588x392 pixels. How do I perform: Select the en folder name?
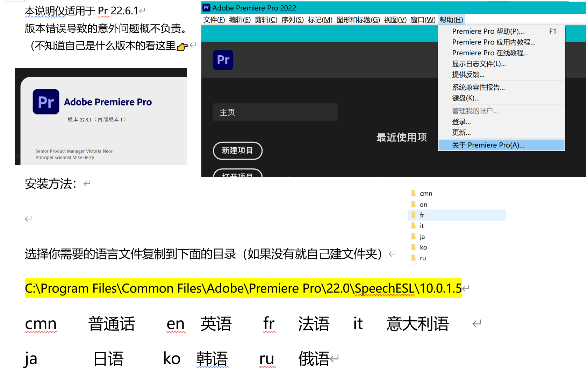click(x=423, y=204)
